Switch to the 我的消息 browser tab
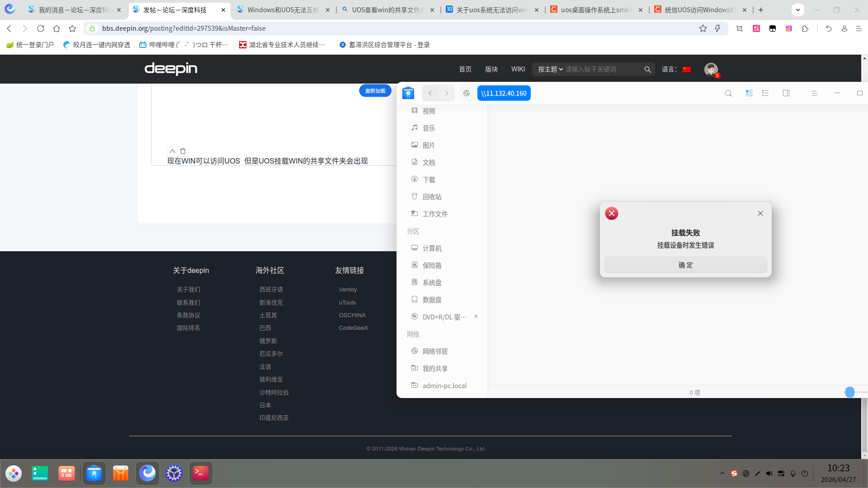The image size is (868, 488). (x=75, y=10)
